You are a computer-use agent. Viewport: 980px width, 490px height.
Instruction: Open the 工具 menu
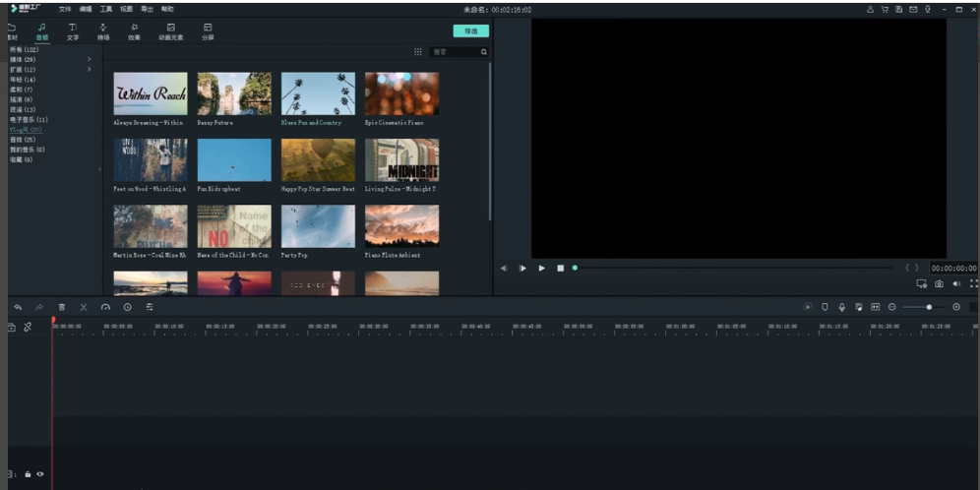(105, 9)
